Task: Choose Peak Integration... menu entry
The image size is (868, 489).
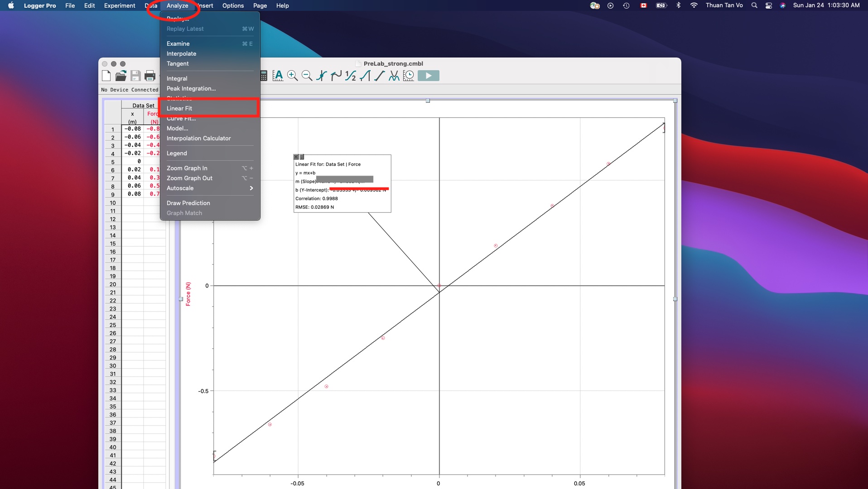Action: [210, 88]
